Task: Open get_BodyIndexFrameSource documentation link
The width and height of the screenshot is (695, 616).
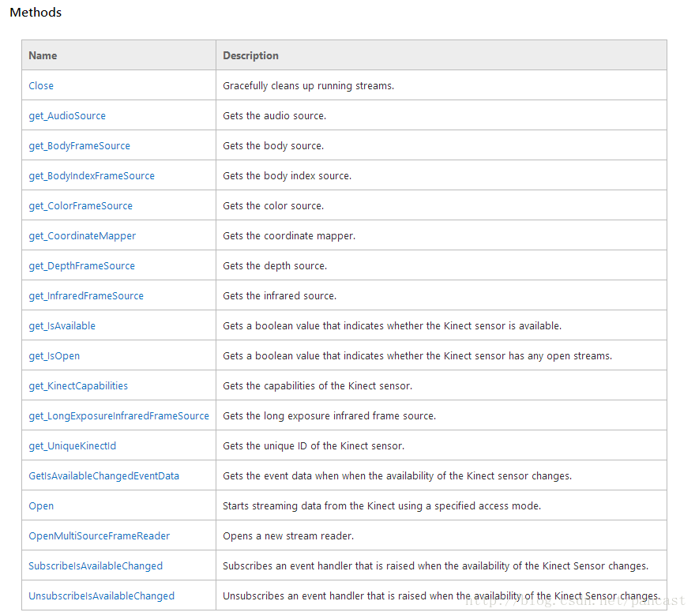Action: (92, 176)
